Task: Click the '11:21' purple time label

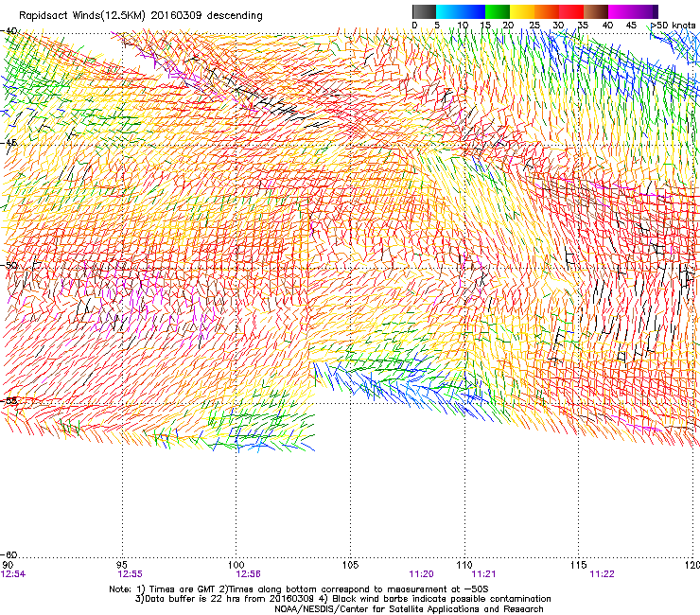Action: pyautogui.click(x=483, y=574)
